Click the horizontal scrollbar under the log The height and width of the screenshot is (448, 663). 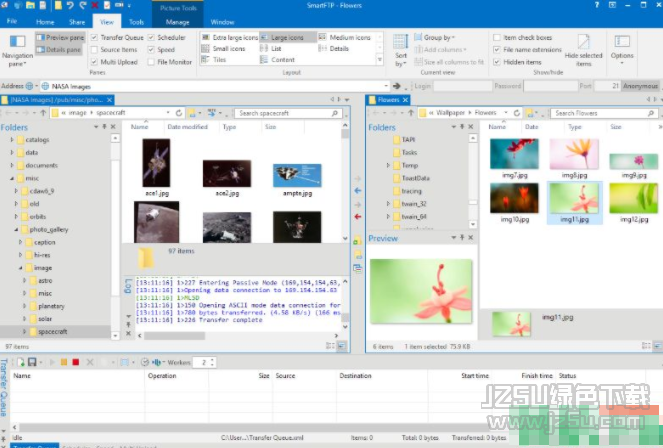coord(174,336)
